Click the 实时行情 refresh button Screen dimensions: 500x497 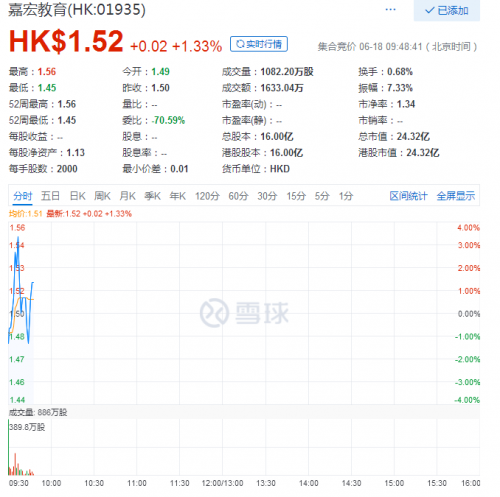259,44
